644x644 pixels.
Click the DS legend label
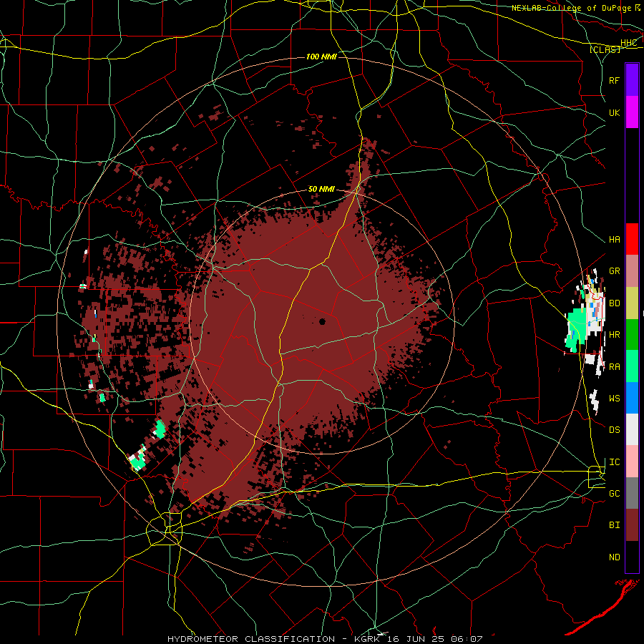point(615,430)
